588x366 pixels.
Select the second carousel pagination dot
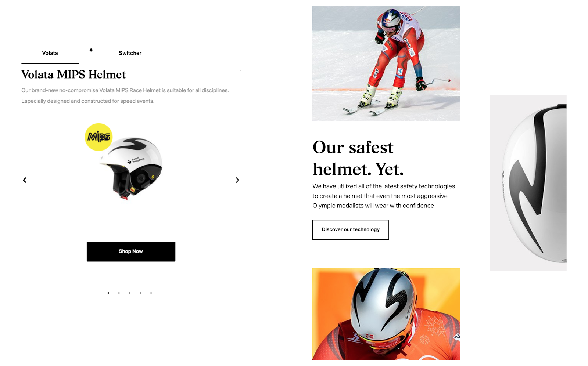pyautogui.click(x=119, y=293)
